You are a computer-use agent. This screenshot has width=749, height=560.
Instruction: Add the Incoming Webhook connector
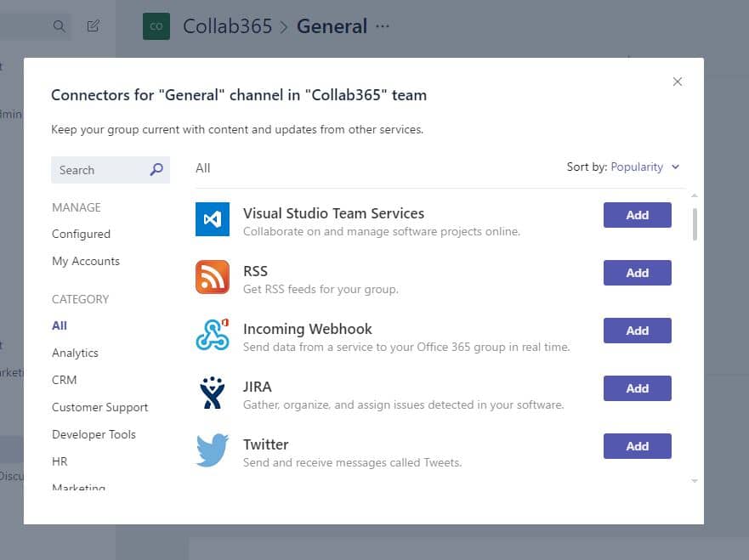pyautogui.click(x=638, y=331)
